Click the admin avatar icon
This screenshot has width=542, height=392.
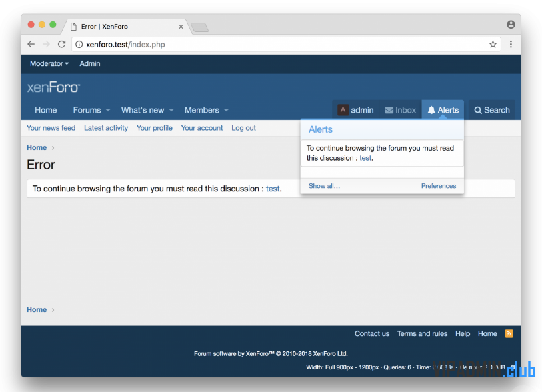coord(343,110)
